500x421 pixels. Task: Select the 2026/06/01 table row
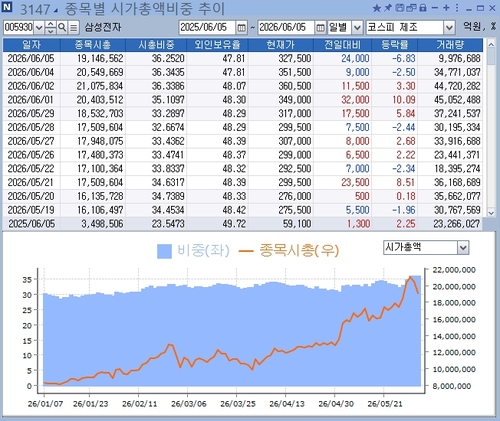coord(243,100)
